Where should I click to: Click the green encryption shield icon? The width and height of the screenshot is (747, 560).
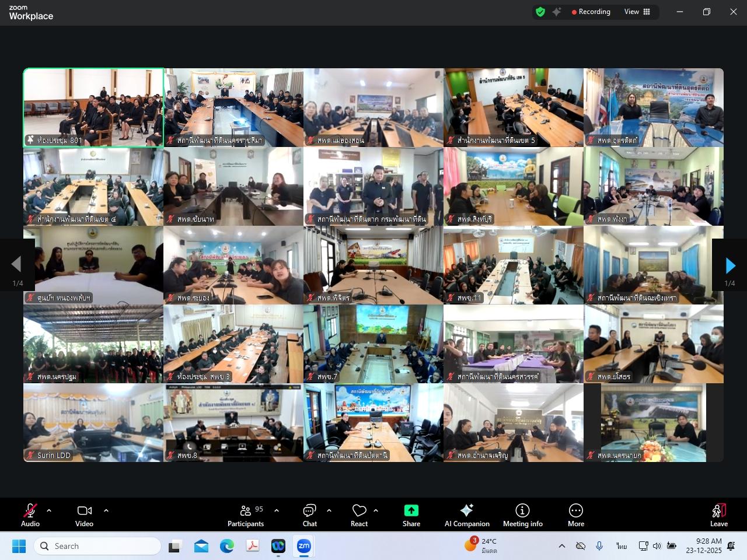(x=540, y=12)
